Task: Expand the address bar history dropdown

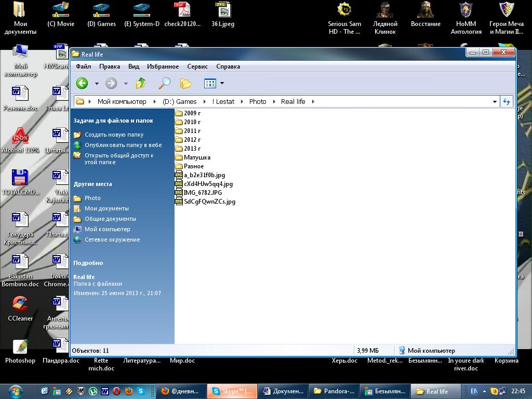Action: pos(494,102)
